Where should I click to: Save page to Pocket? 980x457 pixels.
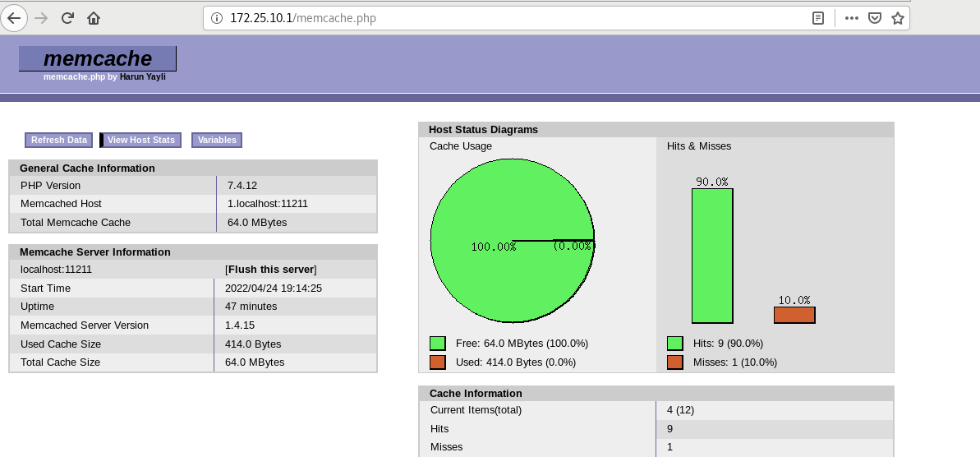(875, 18)
